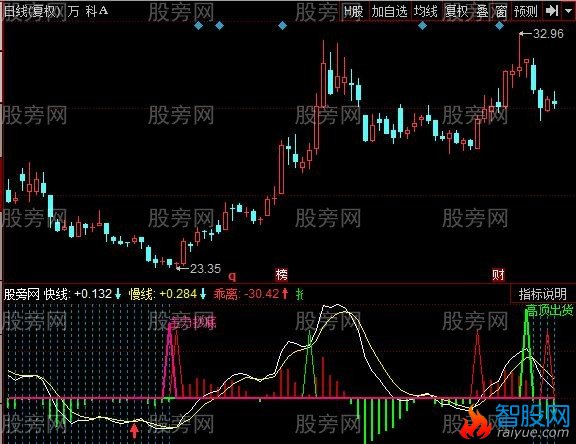Click the 快线 value +0.132
This screenshot has width=576, height=444.
pos(93,294)
